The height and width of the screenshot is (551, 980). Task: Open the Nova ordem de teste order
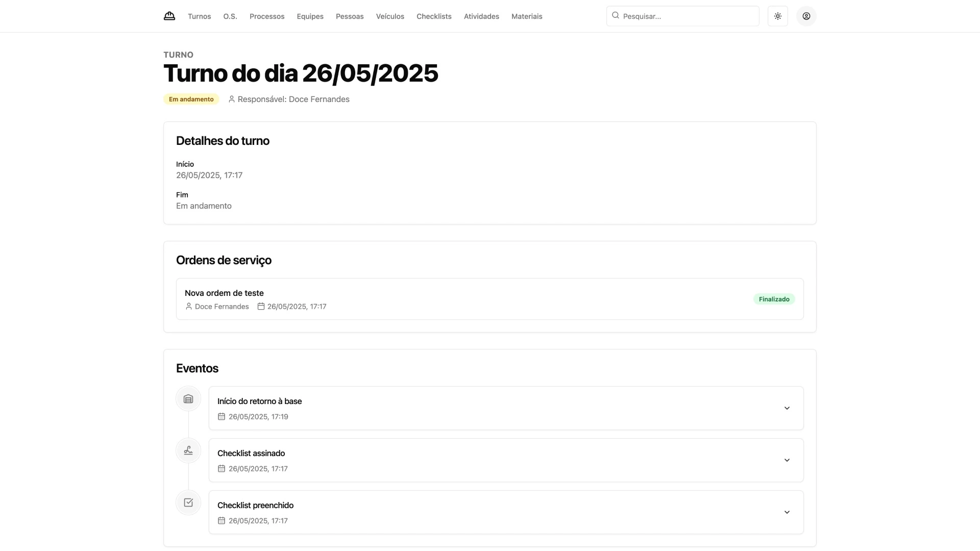[224, 293]
